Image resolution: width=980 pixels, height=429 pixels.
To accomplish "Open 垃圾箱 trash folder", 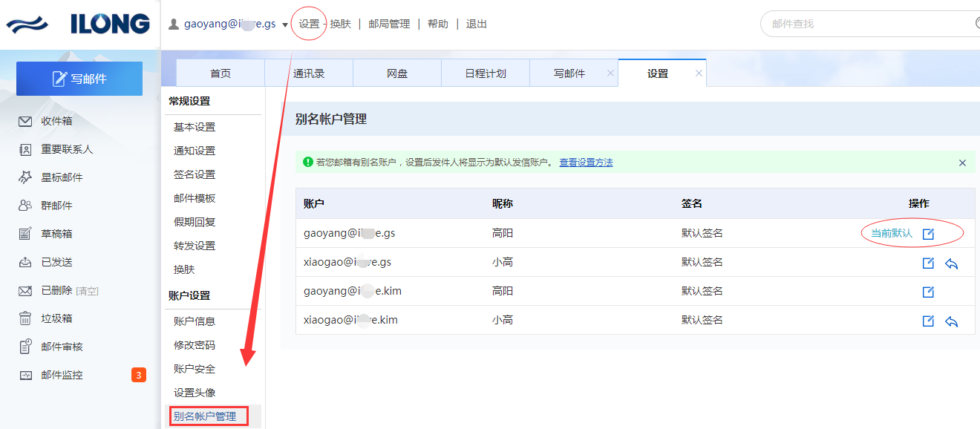I will coord(56,318).
